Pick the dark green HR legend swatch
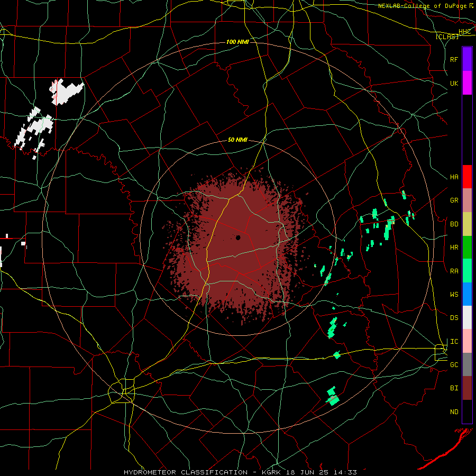The height and width of the screenshot is (476, 476). click(x=467, y=248)
